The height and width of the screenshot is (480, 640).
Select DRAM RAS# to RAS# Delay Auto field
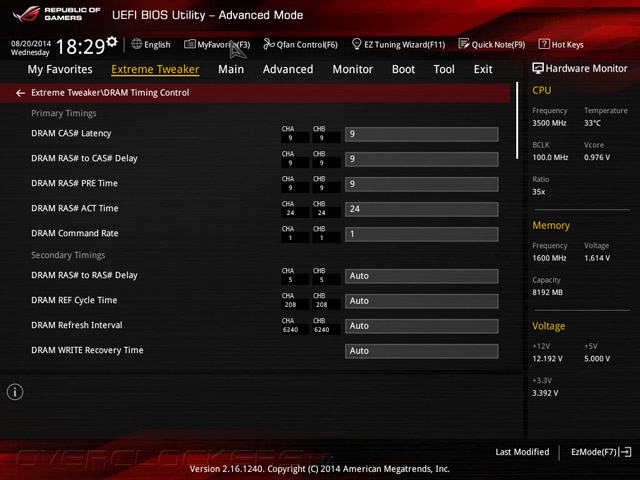(x=422, y=276)
